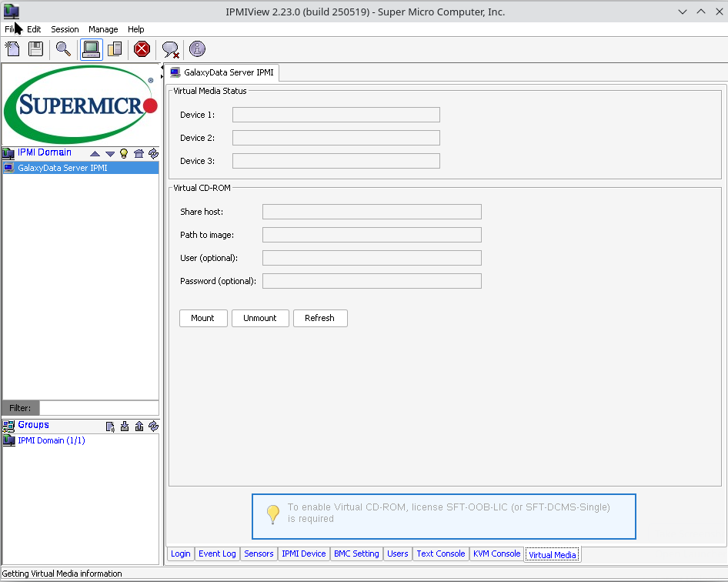Click the window minimize chevron button
This screenshot has height=582, width=728.
[x=682, y=12]
